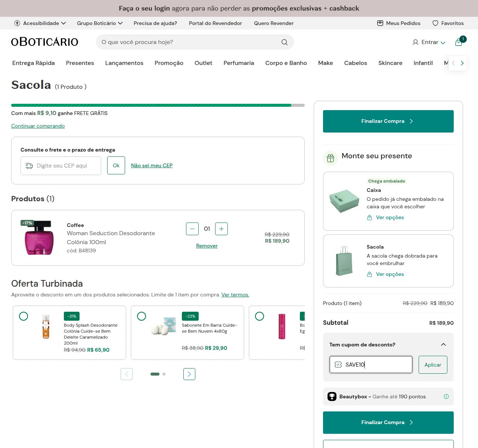
Task: Go to next Oferta Turbinada slide
Action: pos(189,374)
